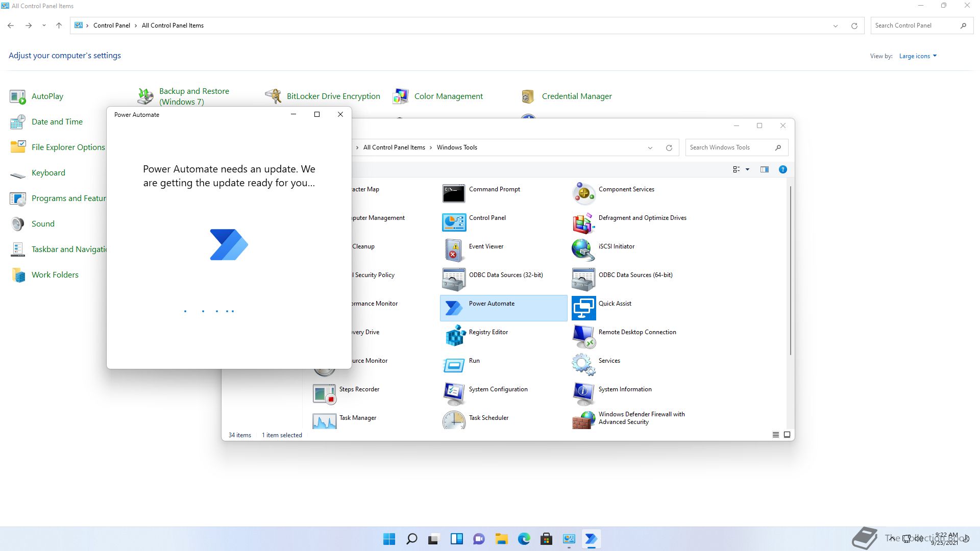This screenshot has height=551, width=980.
Task: Open Windows Tools help button
Action: [782, 169]
